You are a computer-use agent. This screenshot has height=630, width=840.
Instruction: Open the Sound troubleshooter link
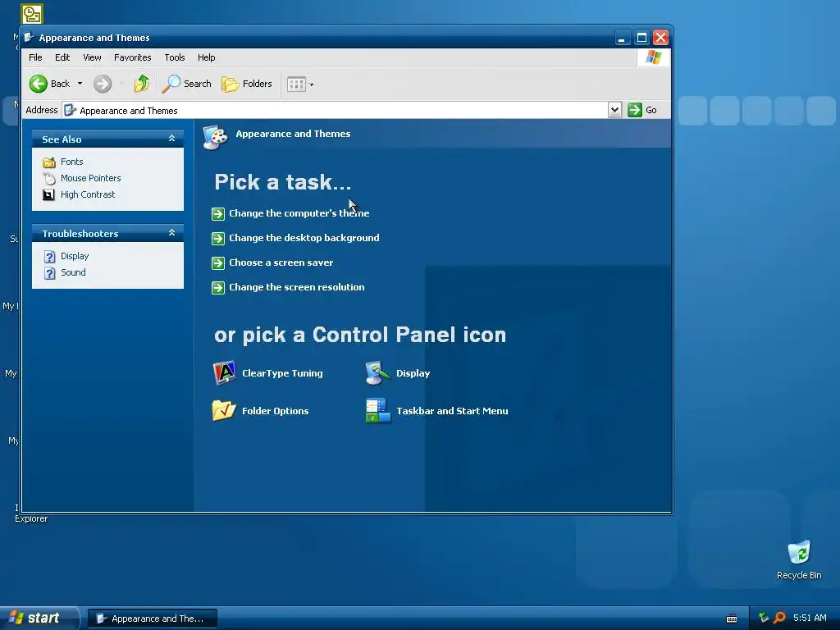click(x=73, y=272)
